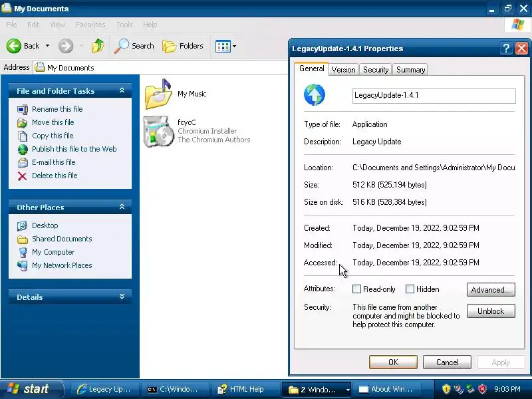This screenshot has width=532, height=399.
Task: Open Advanced attributes
Action: 491,290
